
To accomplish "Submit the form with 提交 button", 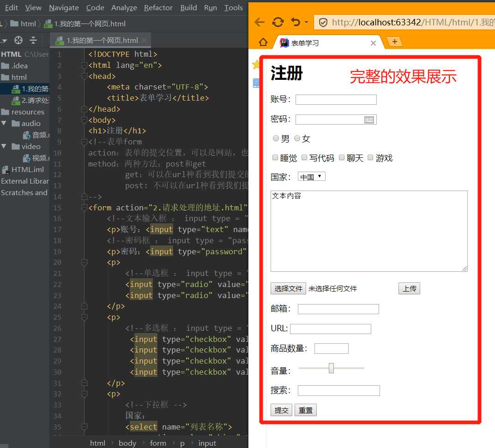I will pyautogui.click(x=281, y=410).
